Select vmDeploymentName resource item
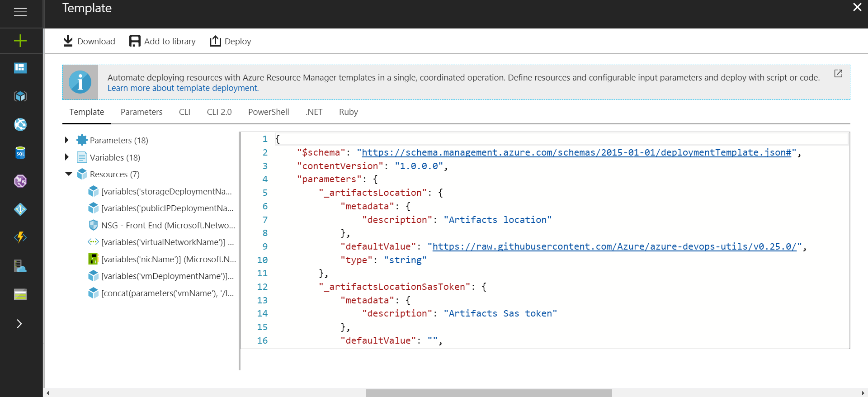This screenshot has height=397, width=868. click(x=167, y=276)
